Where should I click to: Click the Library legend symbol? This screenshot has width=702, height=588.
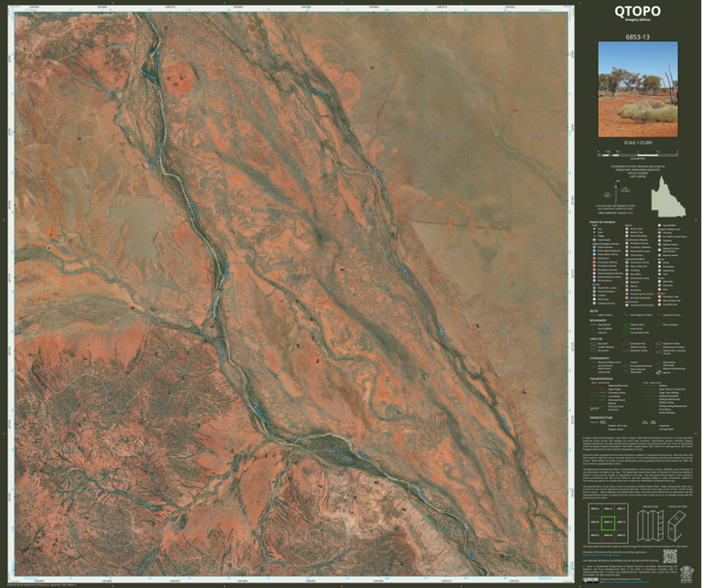click(627, 286)
